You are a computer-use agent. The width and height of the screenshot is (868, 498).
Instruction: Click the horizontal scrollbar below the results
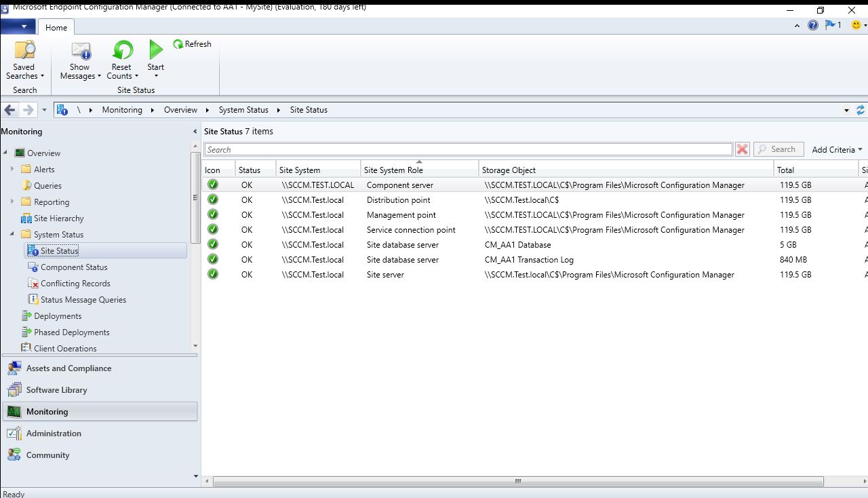click(x=517, y=480)
